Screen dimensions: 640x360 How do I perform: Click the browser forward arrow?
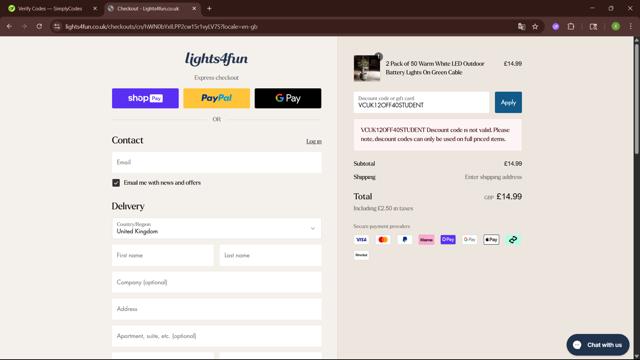[x=24, y=27]
